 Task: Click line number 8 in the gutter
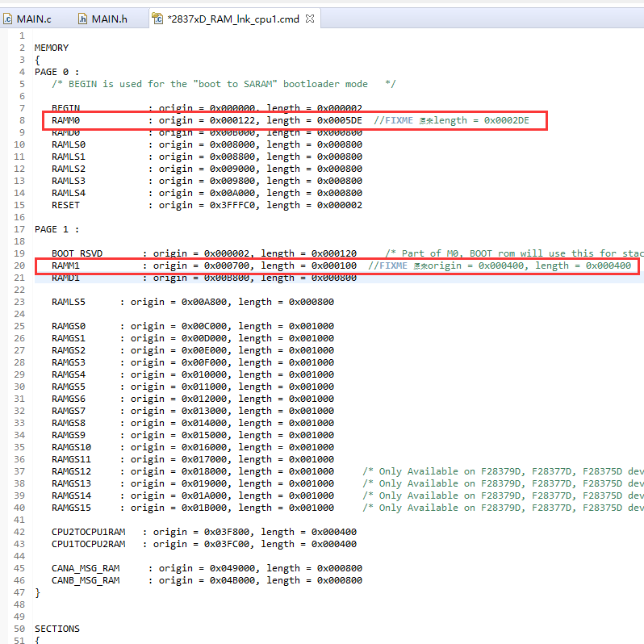[x=22, y=120]
